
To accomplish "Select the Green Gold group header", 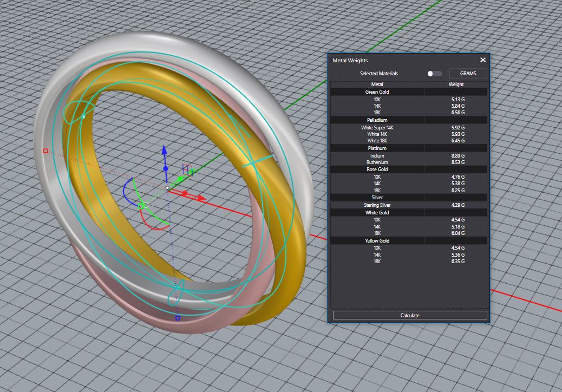I will pyautogui.click(x=377, y=92).
